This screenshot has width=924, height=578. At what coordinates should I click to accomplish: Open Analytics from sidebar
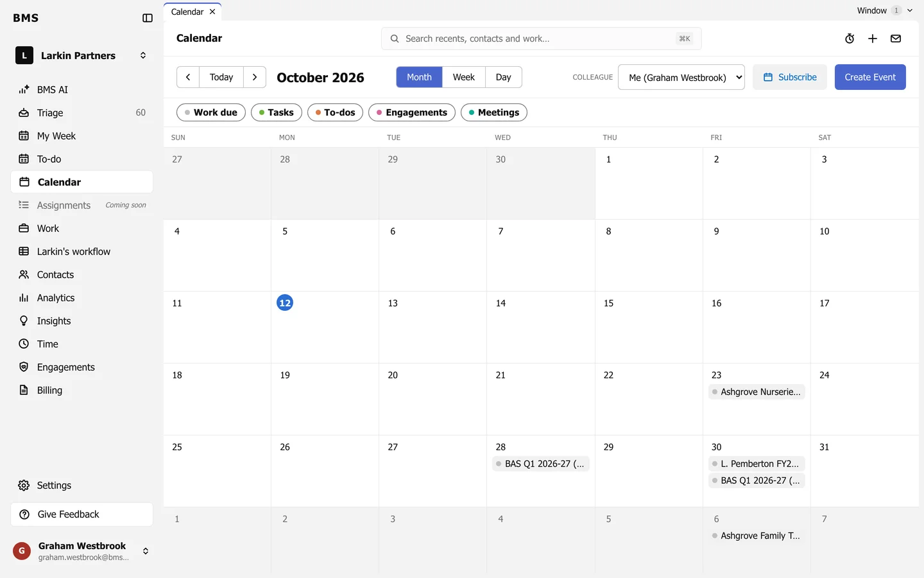(x=82, y=297)
